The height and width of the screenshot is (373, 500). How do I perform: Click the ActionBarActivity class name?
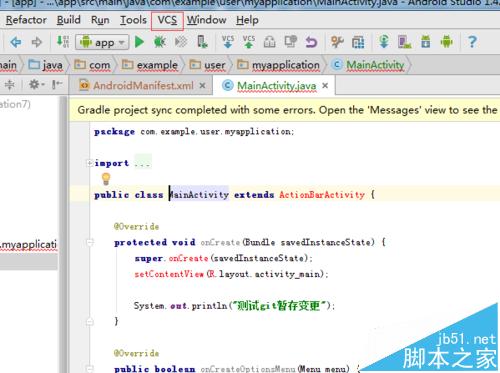pos(322,195)
